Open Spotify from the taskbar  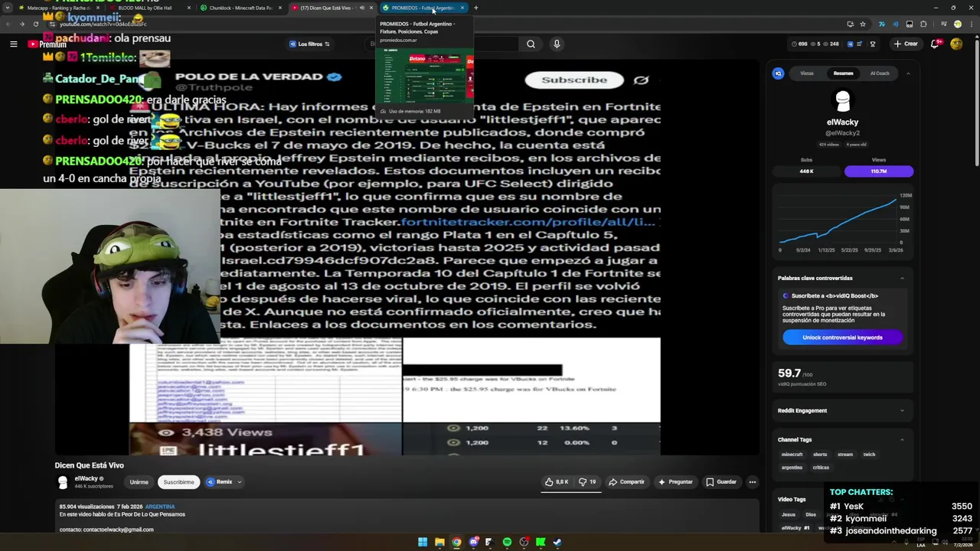(507, 543)
